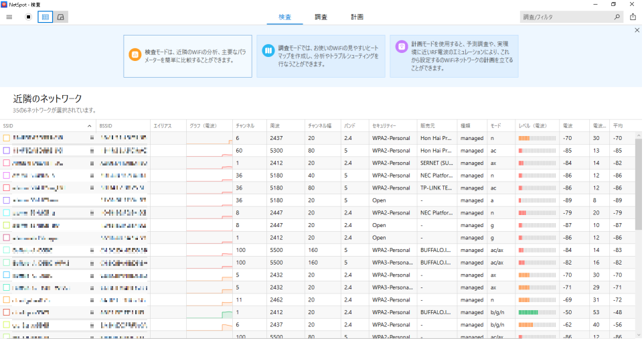Tick the checkbox of the -89 level row
Screen dimensions: 644x339
click(7, 200)
